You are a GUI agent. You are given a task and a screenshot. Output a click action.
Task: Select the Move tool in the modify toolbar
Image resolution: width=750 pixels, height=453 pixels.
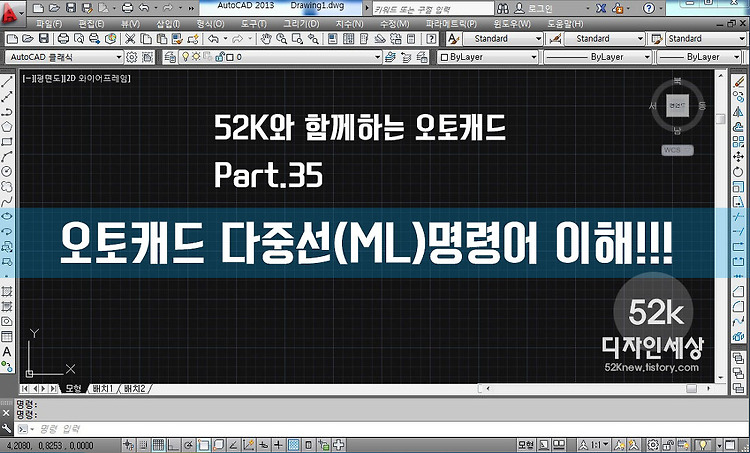739,156
